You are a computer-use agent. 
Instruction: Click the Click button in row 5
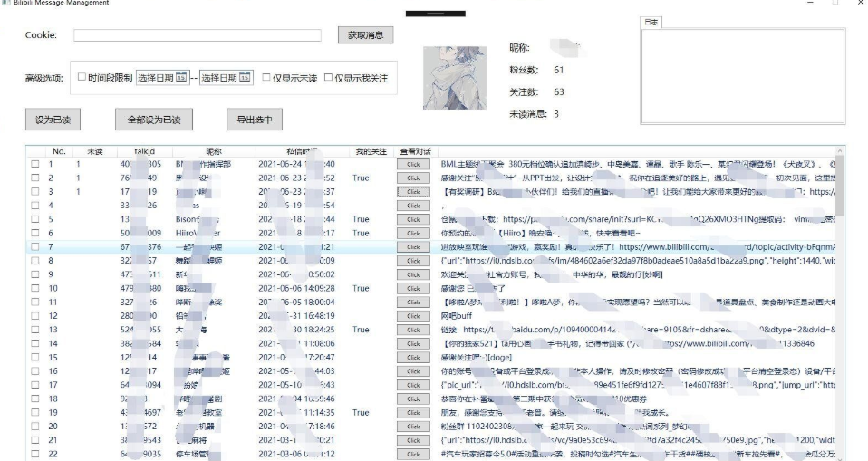[x=413, y=220]
